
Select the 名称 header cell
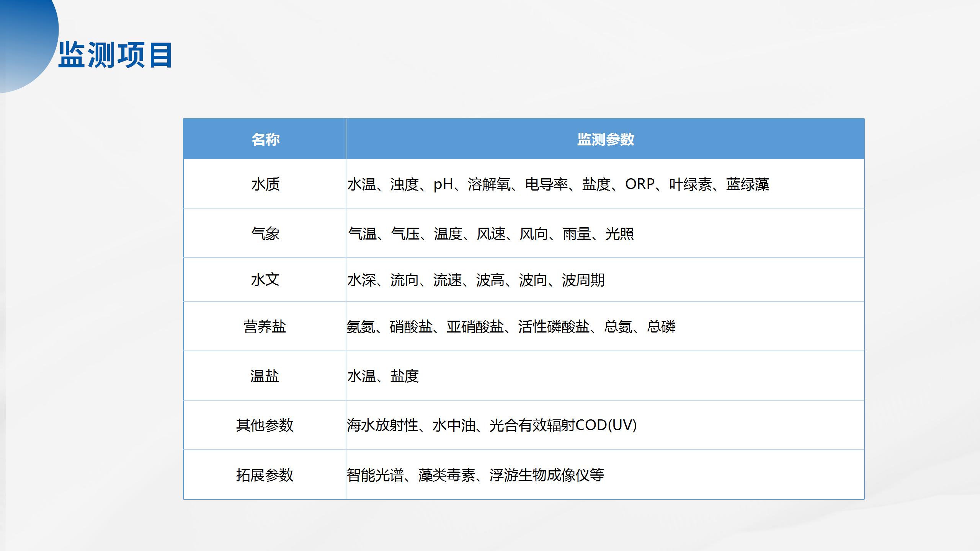(265, 139)
